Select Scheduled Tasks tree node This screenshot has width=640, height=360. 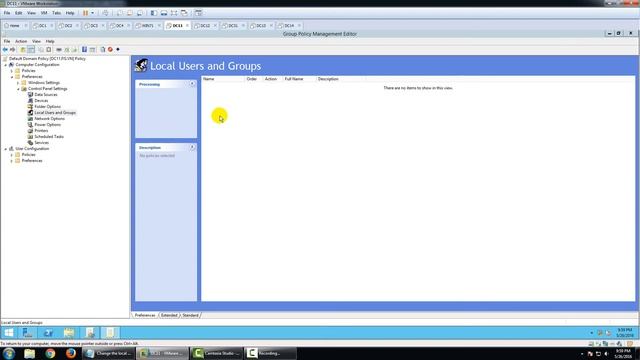tap(49, 137)
